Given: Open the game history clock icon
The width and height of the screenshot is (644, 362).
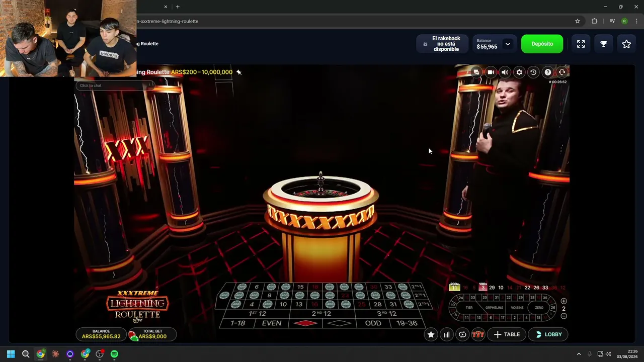Looking at the screenshot, I should [x=533, y=72].
